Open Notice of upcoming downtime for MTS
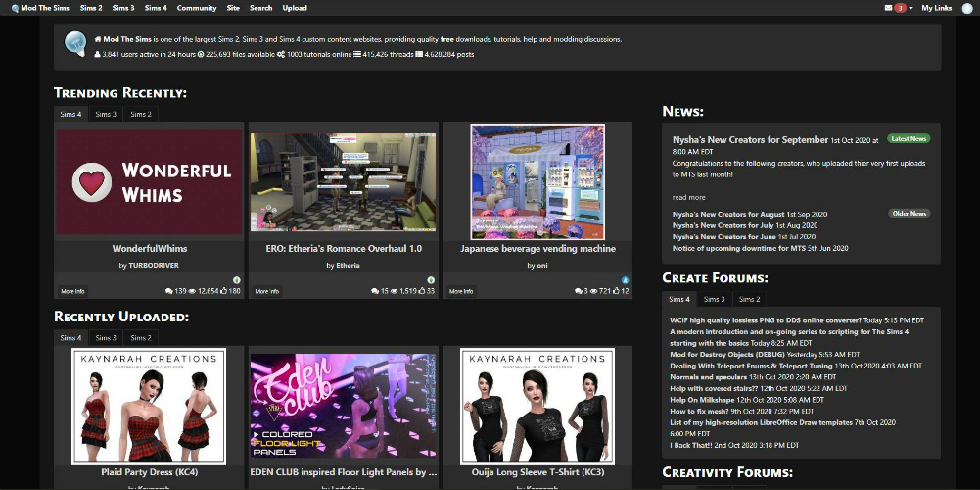The image size is (980, 490). pos(740,248)
